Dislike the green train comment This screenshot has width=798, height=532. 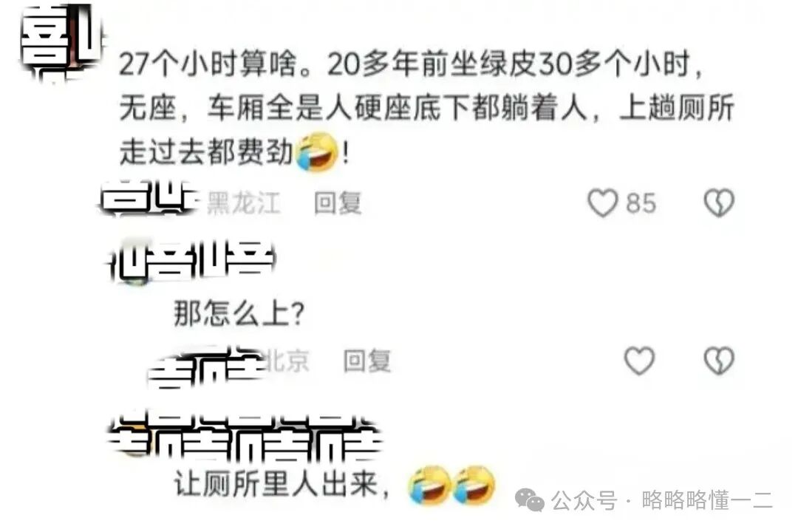(719, 203)
